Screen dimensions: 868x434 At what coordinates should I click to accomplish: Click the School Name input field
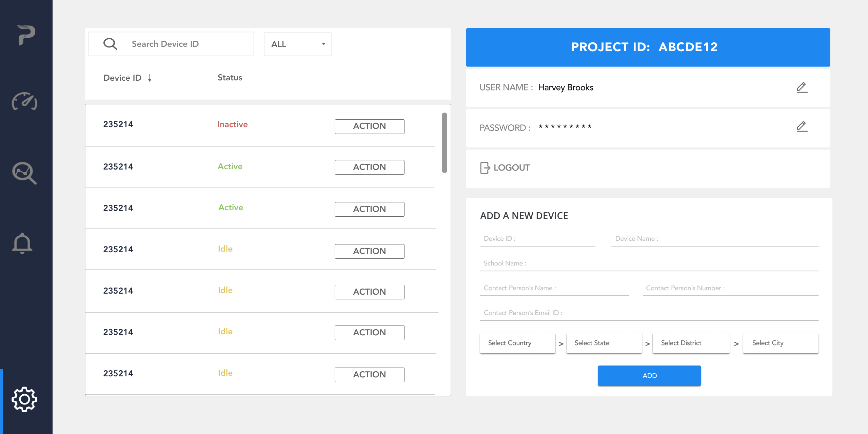[x=649, y=263]
